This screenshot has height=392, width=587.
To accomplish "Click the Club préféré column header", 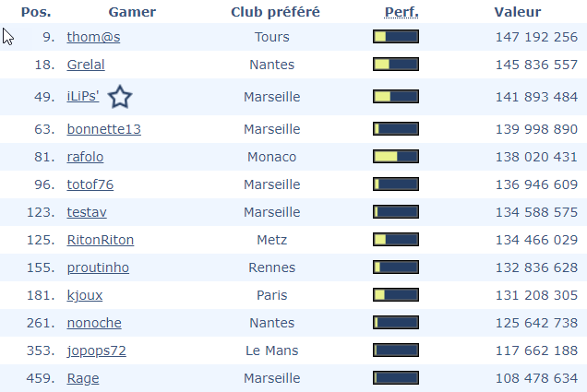I will [x=275, y=12].
